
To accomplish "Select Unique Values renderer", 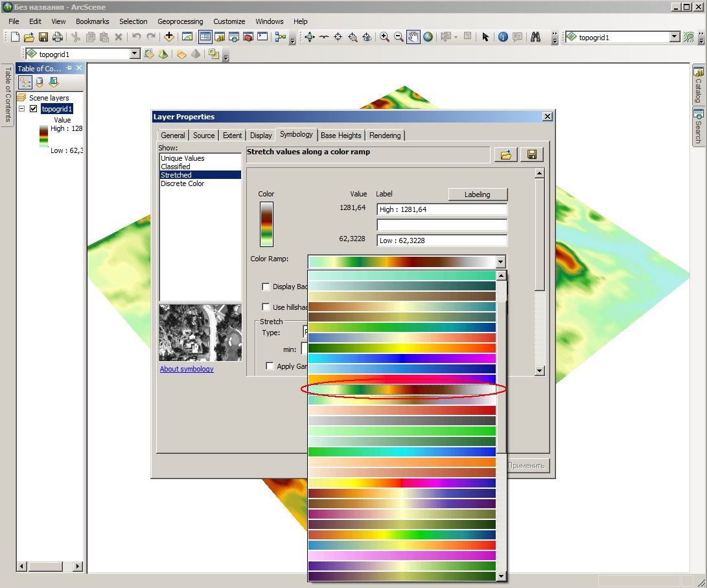I will [x=183, y=158].
